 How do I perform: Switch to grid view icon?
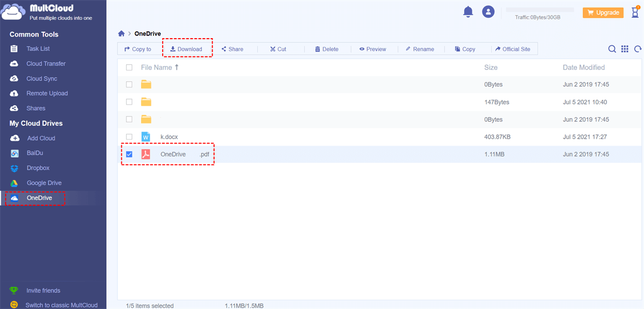(x=625, y=49)
